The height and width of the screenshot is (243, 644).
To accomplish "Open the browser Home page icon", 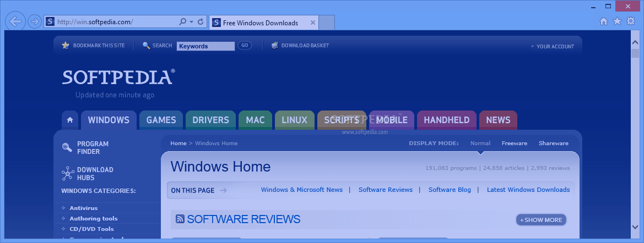I will [603, 21].
